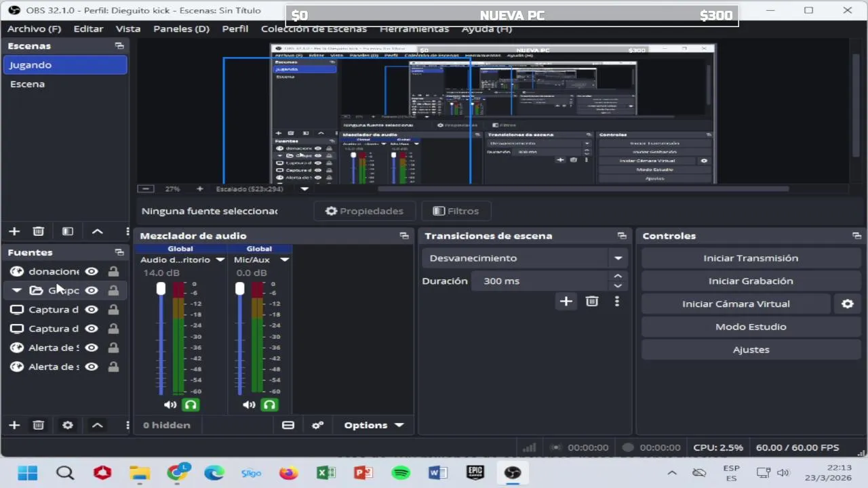Image resolution: width=868 pixels, height=488 pixels.
Task: Enable Modo Estudio
Action: 751,327
